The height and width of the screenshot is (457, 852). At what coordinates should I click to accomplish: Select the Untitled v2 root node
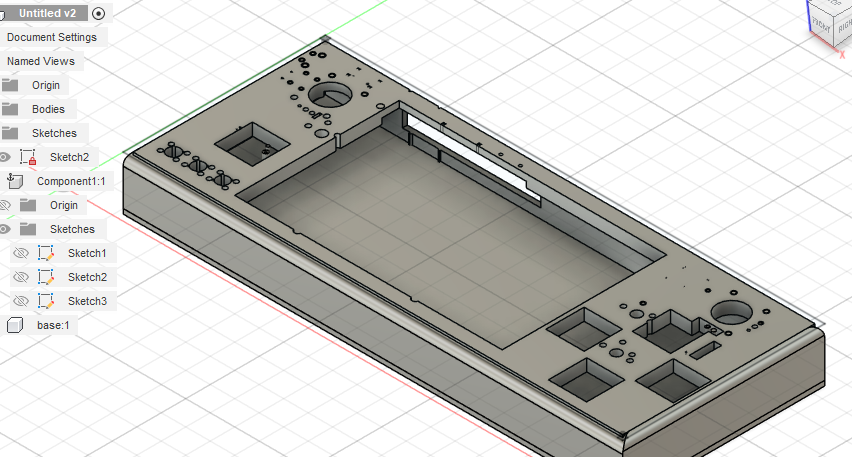click(x=47, y=13)
